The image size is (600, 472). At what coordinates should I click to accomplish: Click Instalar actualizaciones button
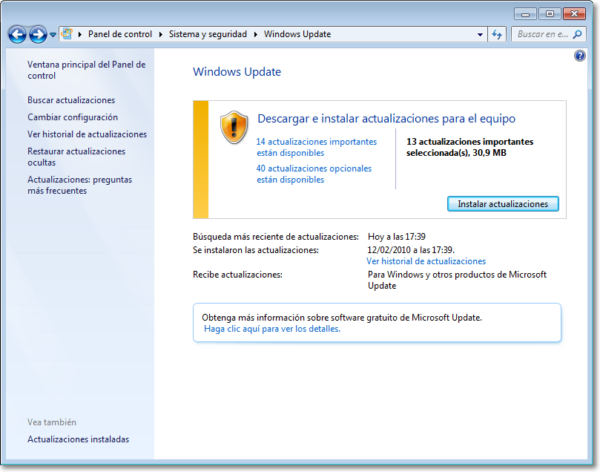[503, 204]
